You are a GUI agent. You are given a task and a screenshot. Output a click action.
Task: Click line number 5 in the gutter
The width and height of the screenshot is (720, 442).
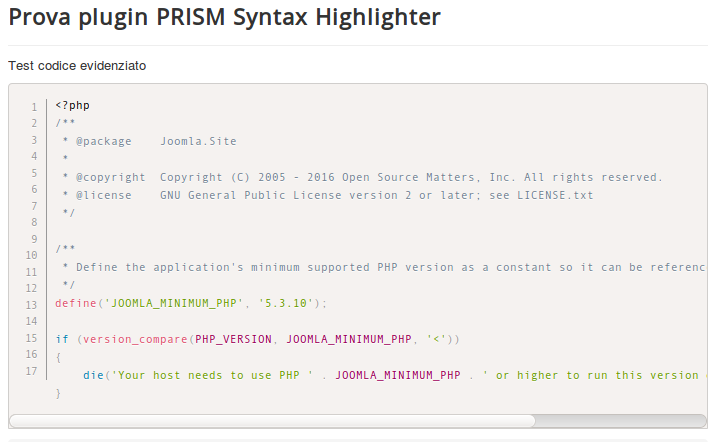pyautogui.click(x=34, y=173)
